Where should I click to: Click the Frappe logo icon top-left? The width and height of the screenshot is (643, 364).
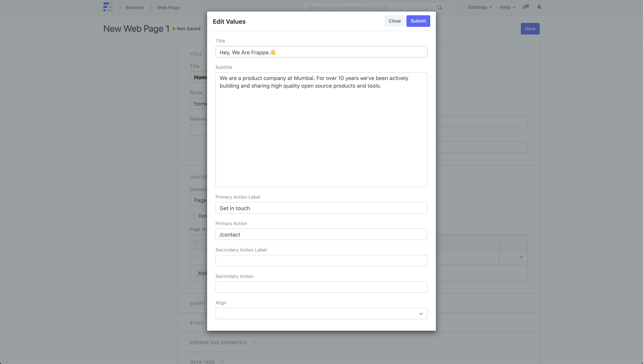(108, 7)
